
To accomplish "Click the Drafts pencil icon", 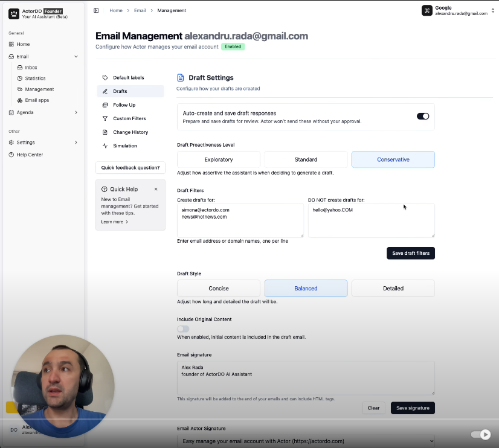I will point(105,91).
